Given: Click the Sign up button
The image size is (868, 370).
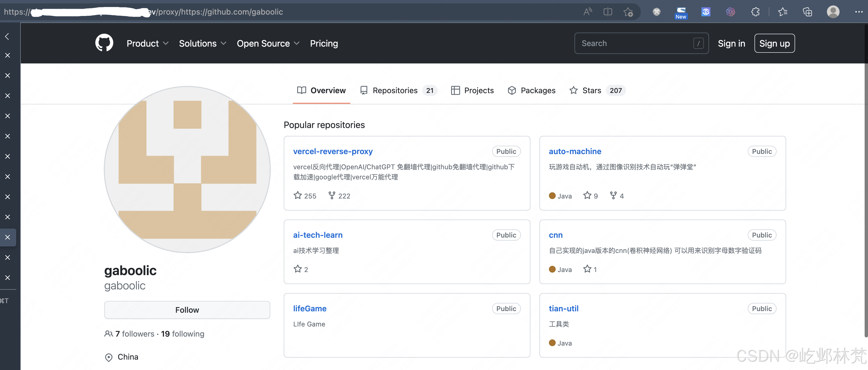Looking at the screenshot, I should click(774, 44).
